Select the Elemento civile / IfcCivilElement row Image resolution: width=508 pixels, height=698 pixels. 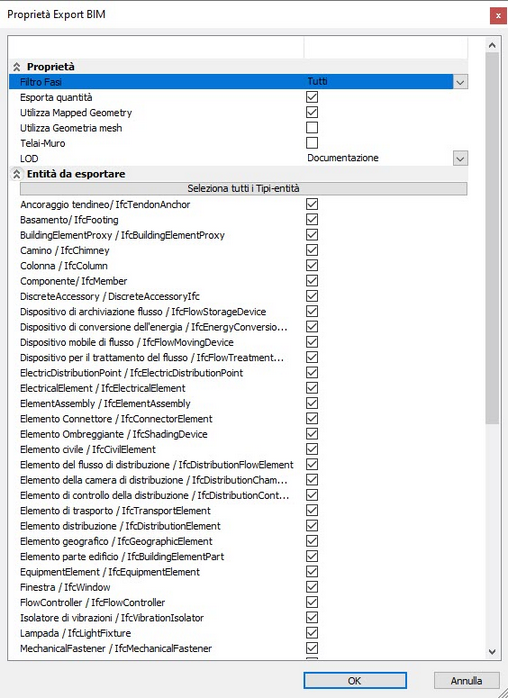coord(238,450)
